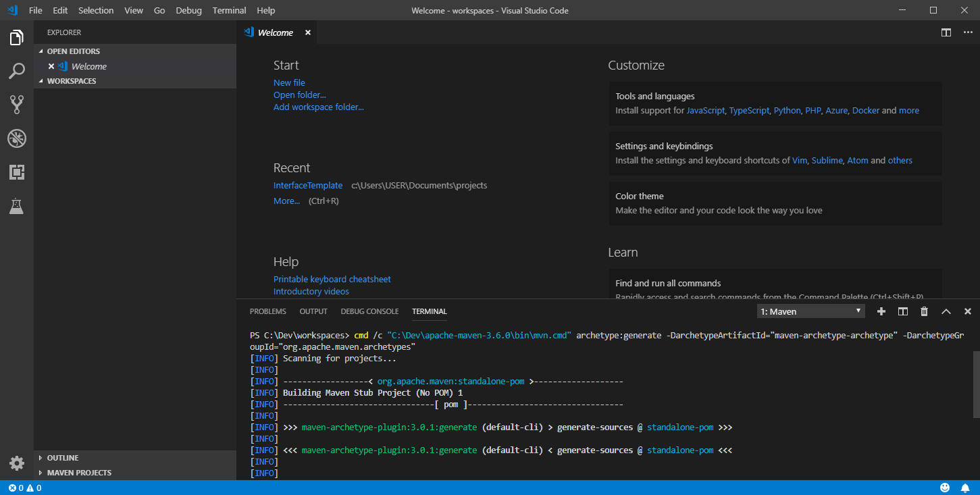
Task: Click the TypeScript language support link
Action: tap(749, 110)
